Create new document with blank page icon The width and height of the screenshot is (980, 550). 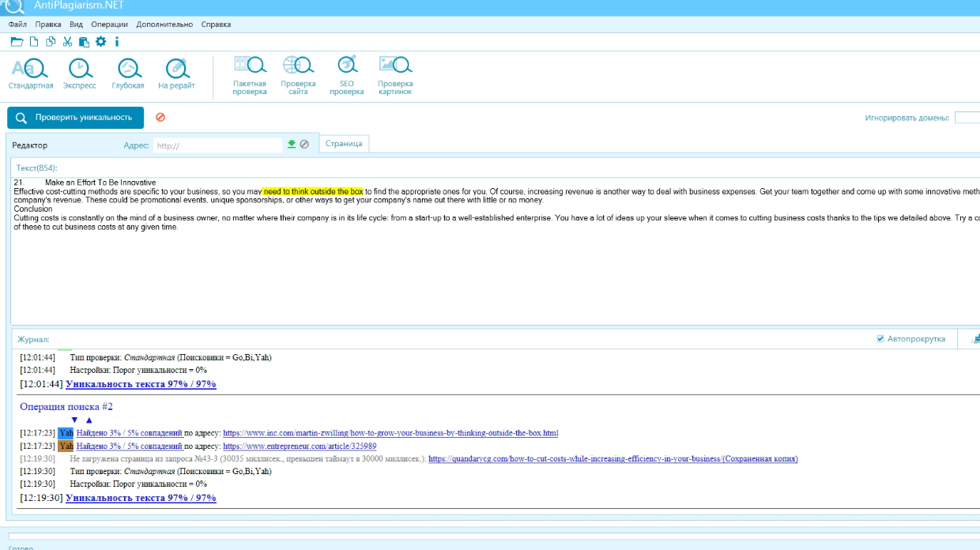[x=34, y=42]
